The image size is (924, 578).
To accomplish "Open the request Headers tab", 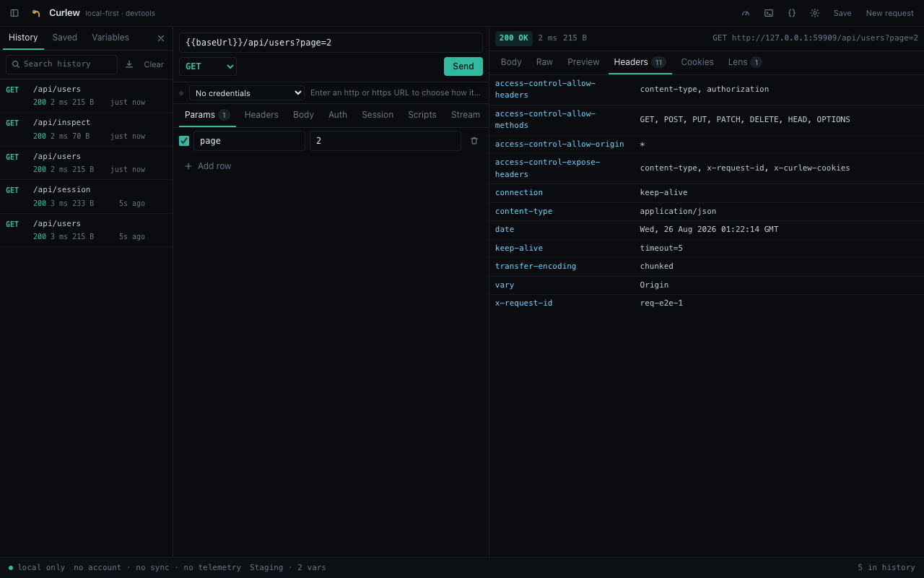I will click(x=261, y=115).
